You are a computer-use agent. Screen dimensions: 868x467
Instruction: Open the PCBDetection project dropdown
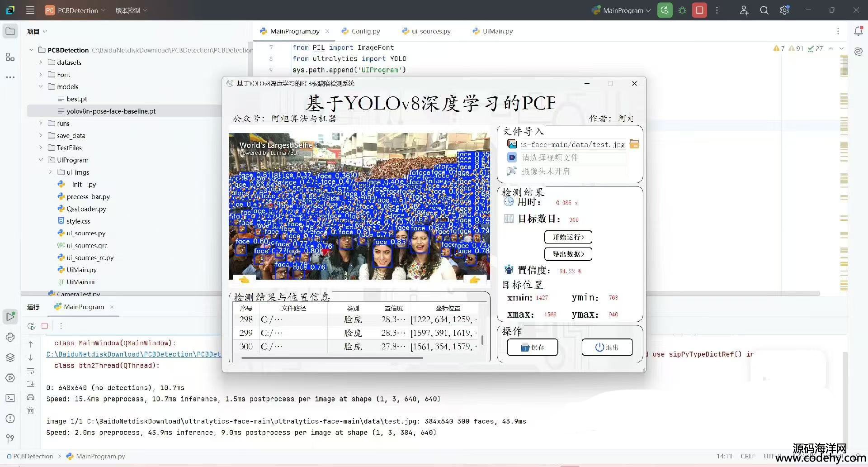coord(77,10)
